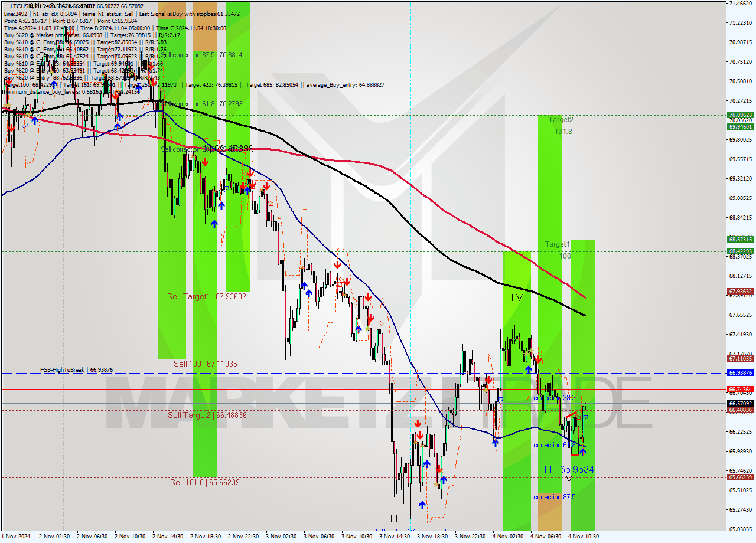Click the 'Target 685: 82.85054' text
This screenshot has height=543, width=756.
click(x=274, y=85)
